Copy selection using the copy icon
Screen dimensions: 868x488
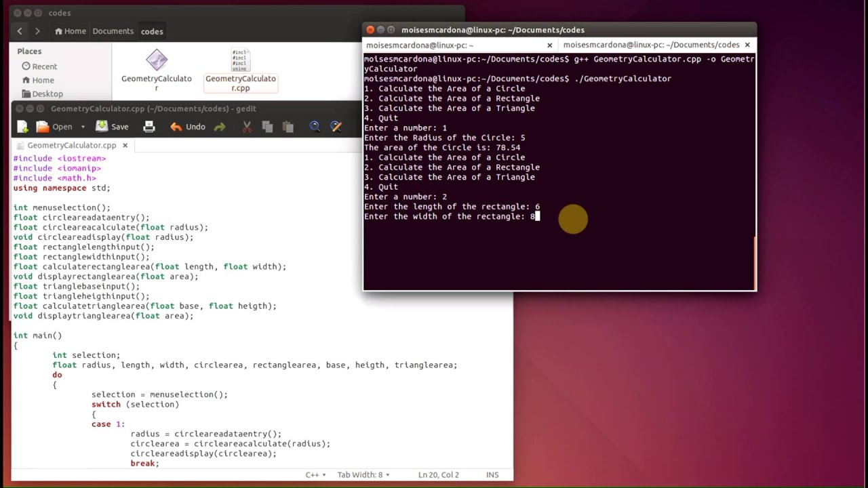[267, 127]
